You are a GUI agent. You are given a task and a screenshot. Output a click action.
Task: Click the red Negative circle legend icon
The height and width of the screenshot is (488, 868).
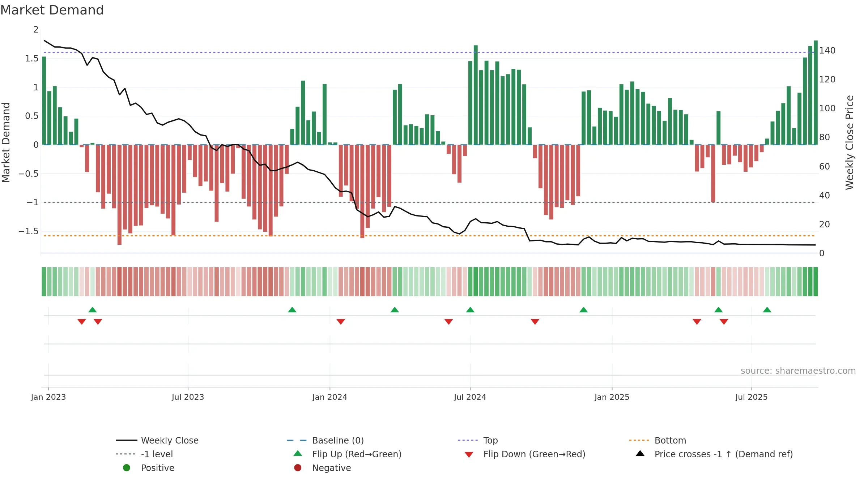298,468
